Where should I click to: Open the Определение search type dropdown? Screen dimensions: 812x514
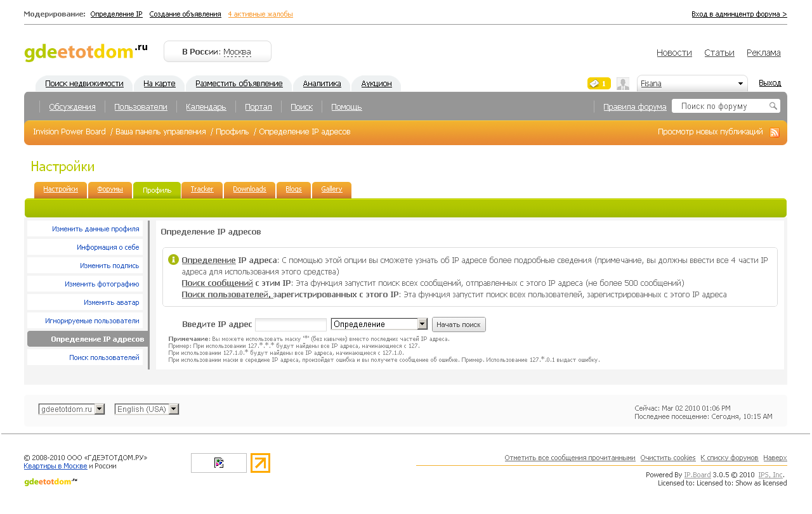click(379, 324)
